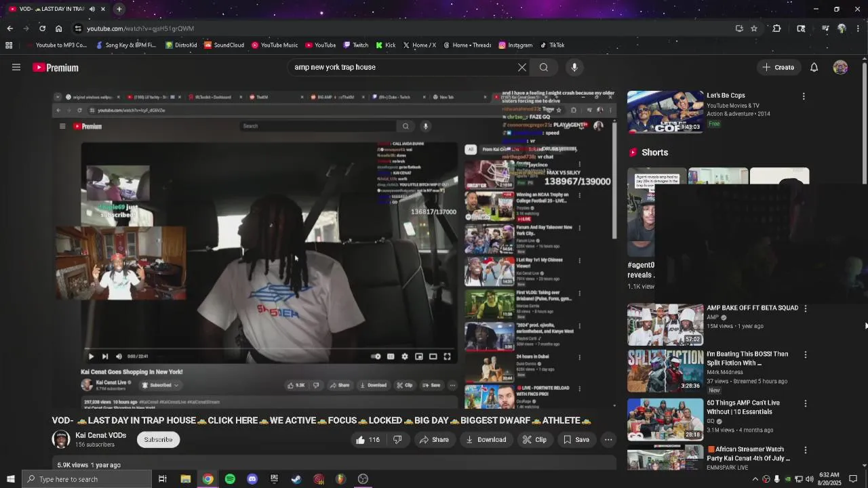Viewport: 868px width, 488px height.
Task: Bookmark this page with star icon
Action: click(x=754, y=28)
